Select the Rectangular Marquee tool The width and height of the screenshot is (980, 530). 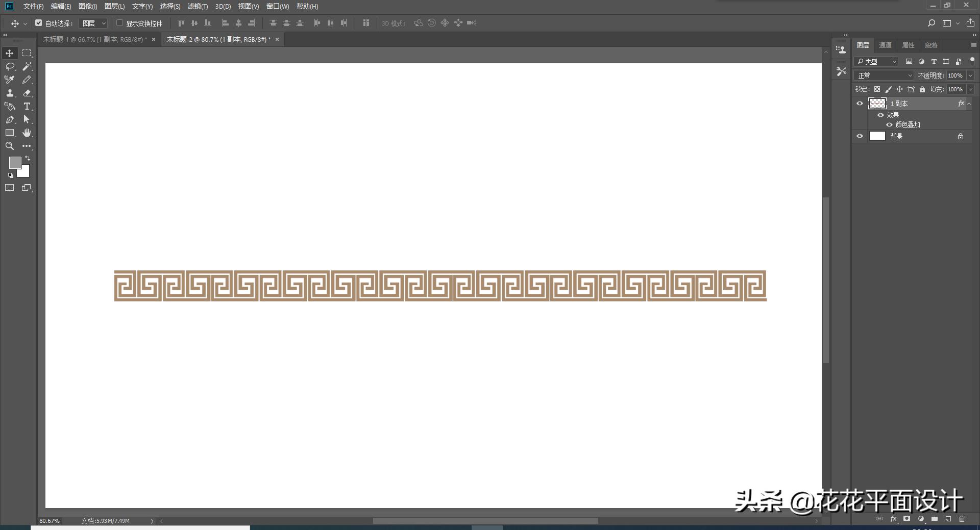coord(27,53)
